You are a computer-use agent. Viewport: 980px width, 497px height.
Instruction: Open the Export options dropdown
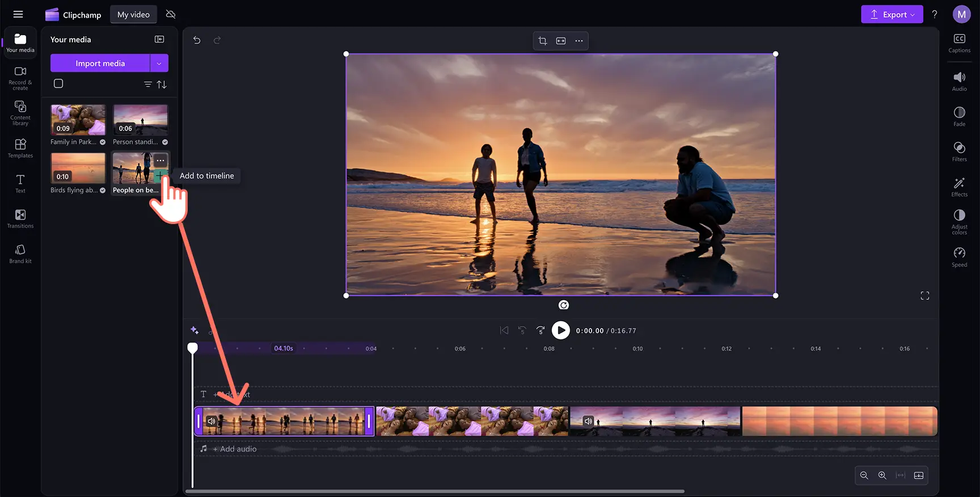tap(892, 15)
